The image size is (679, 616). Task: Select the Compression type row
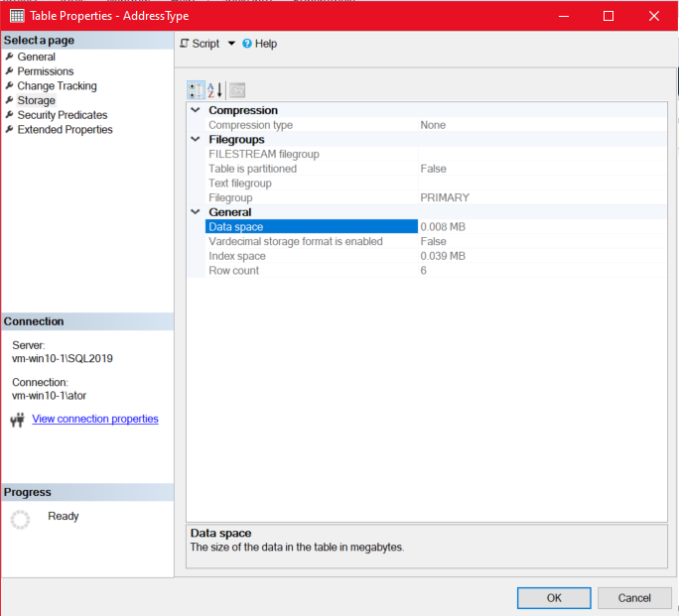point(436,125)
